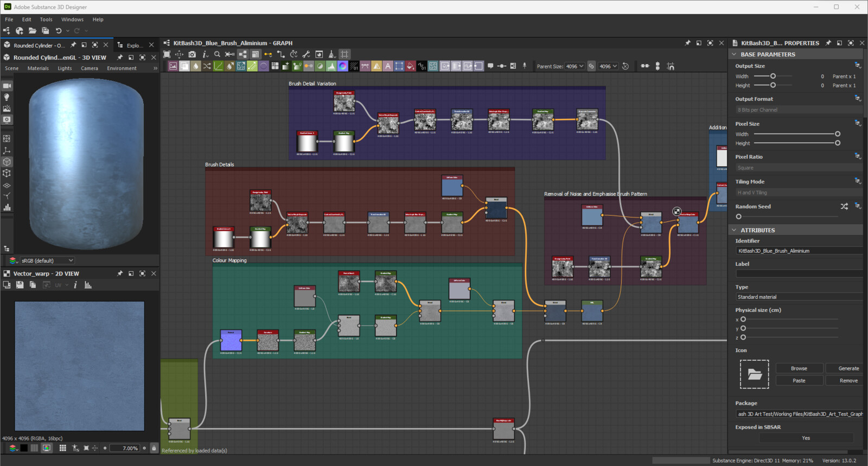Toggle the zoom lock in 2D view
868x466 pixels.
(154, 448)
